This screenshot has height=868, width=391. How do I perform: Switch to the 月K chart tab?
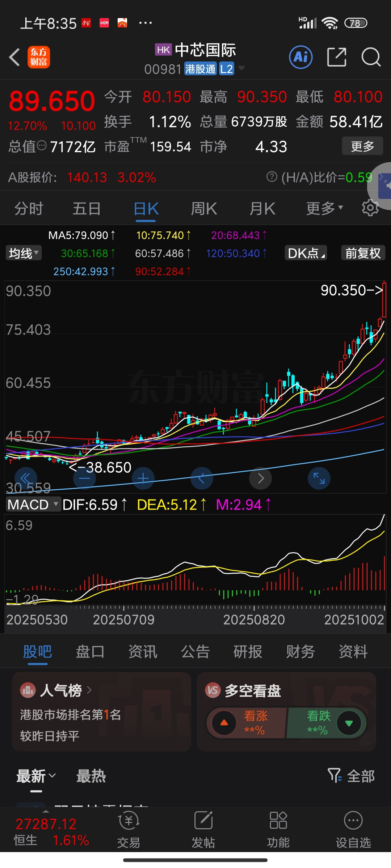[262, 208]
